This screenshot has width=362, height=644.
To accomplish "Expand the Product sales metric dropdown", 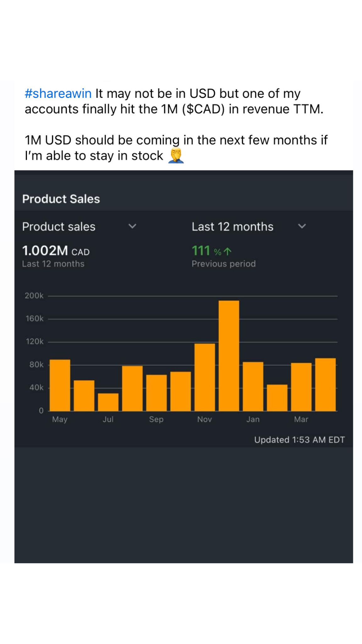I will (x=132, y=226).
